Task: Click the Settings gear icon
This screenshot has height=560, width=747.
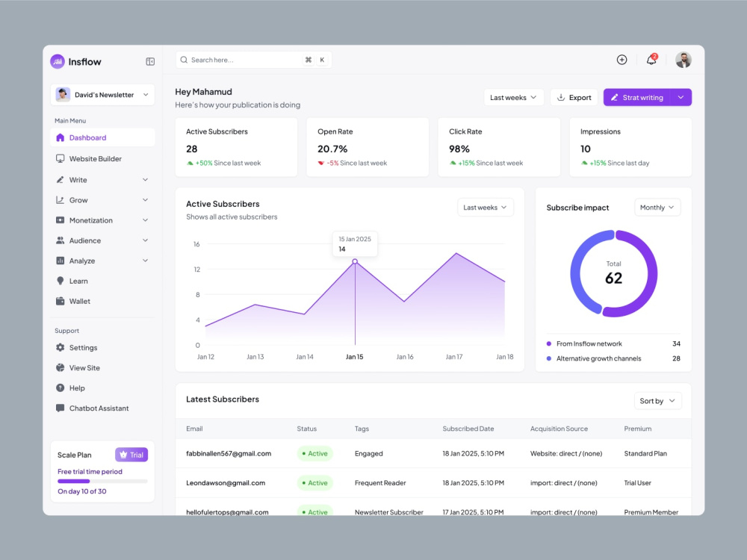Action: pos(60,348)
